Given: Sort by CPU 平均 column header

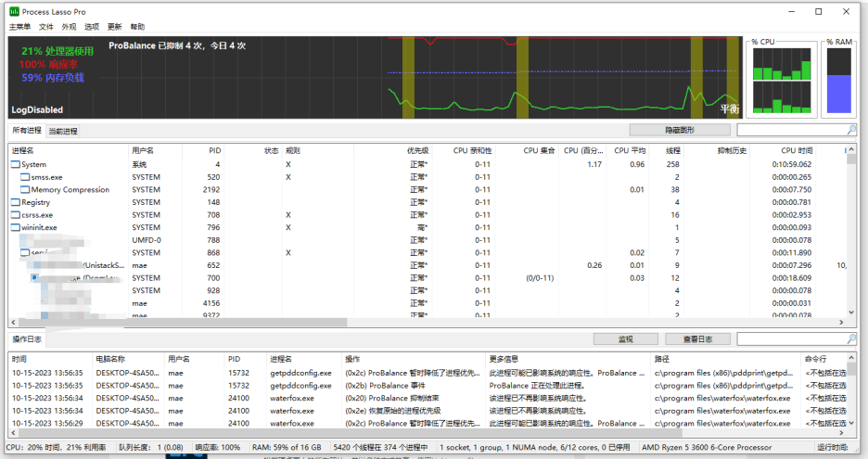Looking at the screenshot, I should (628, 150).
